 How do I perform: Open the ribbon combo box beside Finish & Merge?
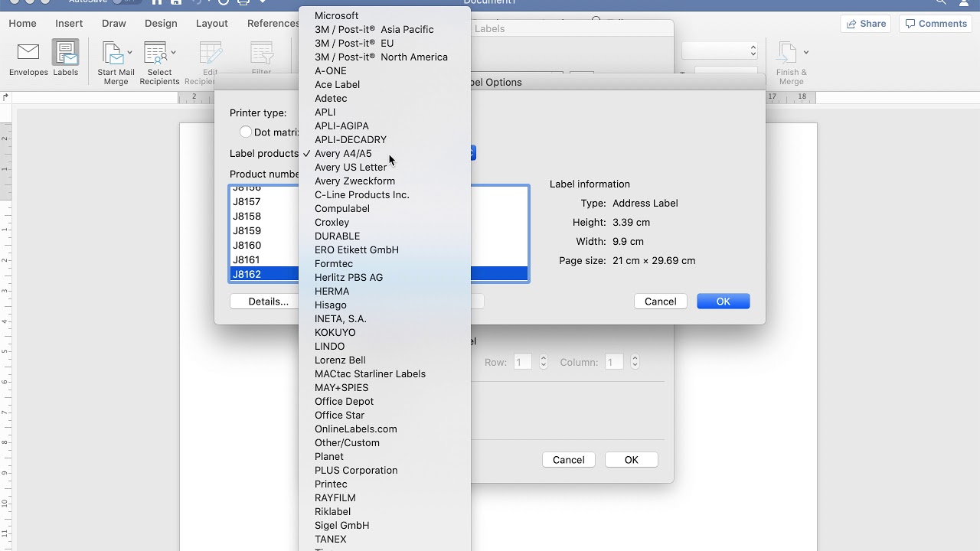(x=720, y=51)
